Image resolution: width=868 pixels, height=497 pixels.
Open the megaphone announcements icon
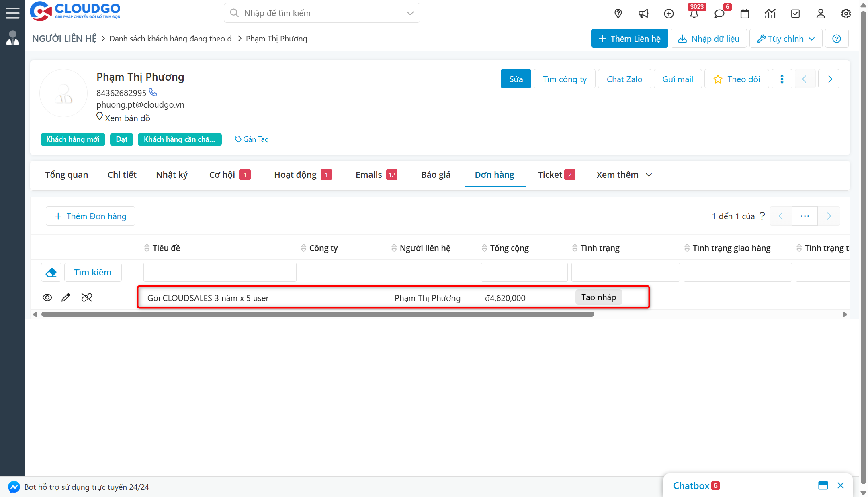pyautogui.click(x=643, y=14)
